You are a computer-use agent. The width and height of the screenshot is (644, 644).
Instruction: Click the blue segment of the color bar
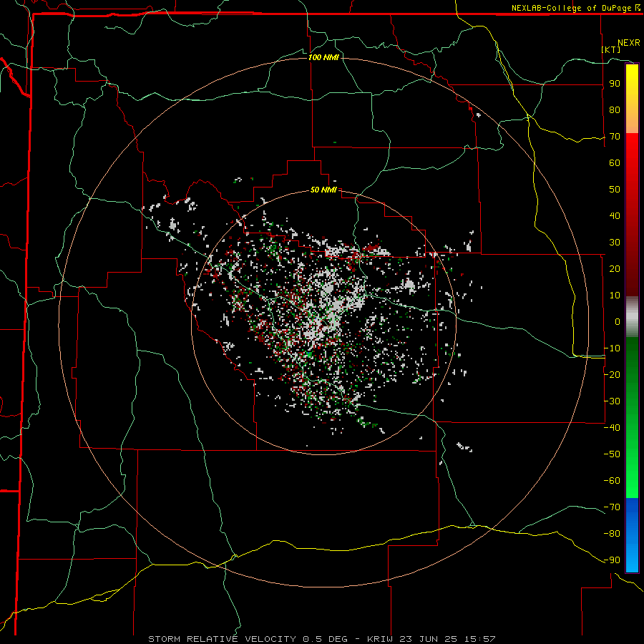(632, 535)
